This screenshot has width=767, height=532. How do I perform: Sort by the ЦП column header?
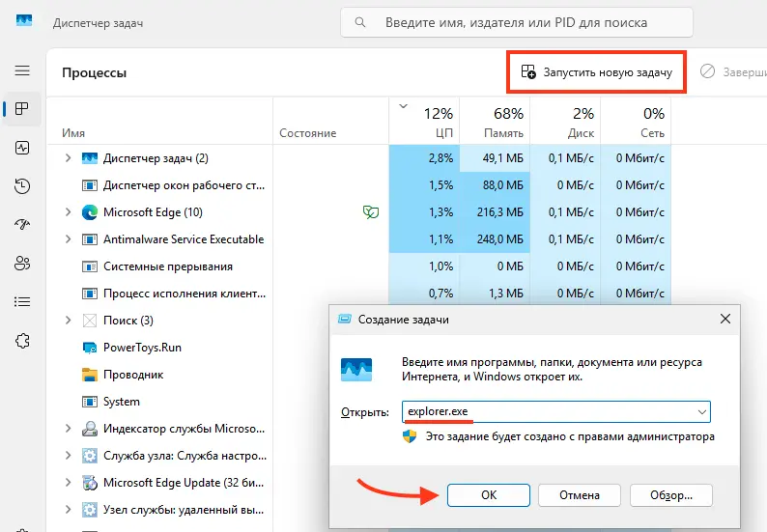click(424, 121)
